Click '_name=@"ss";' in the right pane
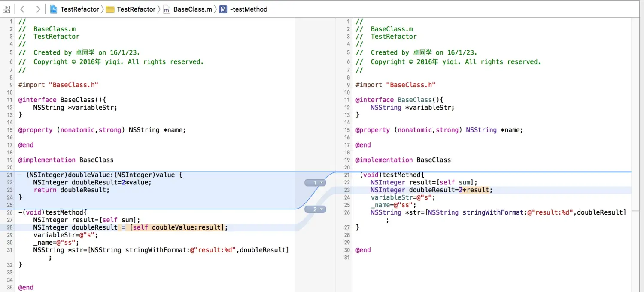The image size is (644, 292). coord(394,205)
